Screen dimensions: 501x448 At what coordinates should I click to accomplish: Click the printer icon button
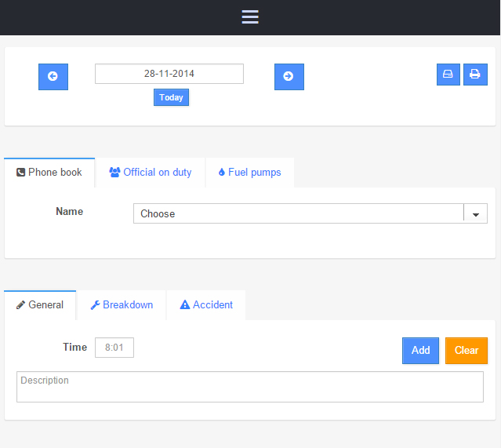[x=475, y=75]
